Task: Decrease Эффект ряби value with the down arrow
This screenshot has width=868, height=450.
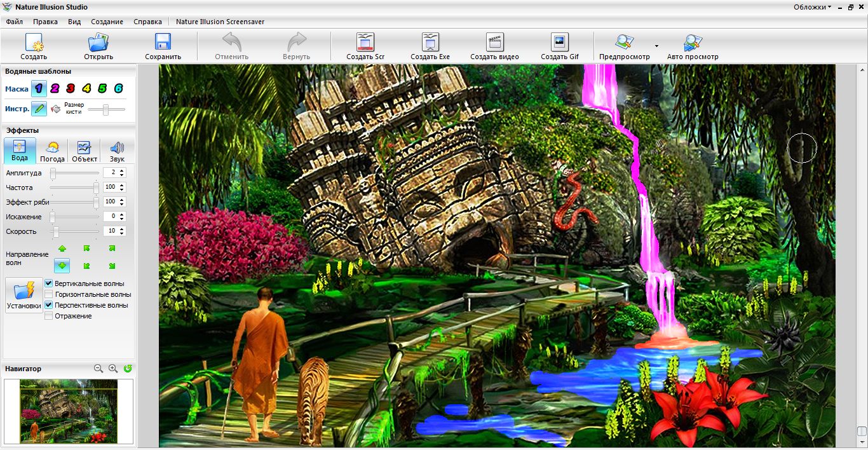Action: 122,204
